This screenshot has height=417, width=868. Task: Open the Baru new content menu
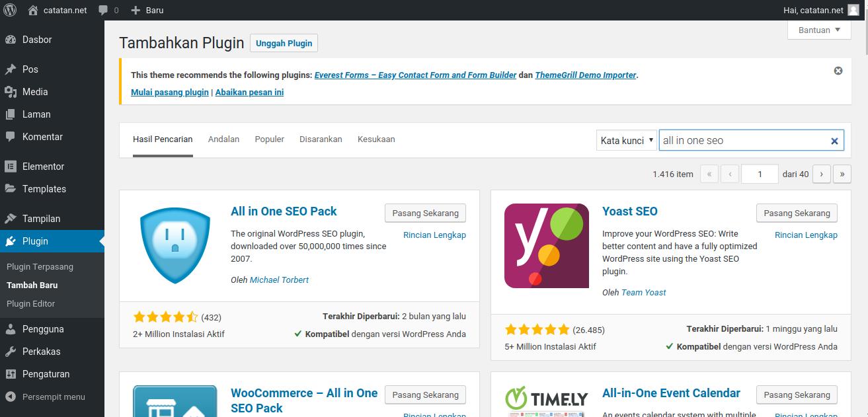[x=147, y=10]
